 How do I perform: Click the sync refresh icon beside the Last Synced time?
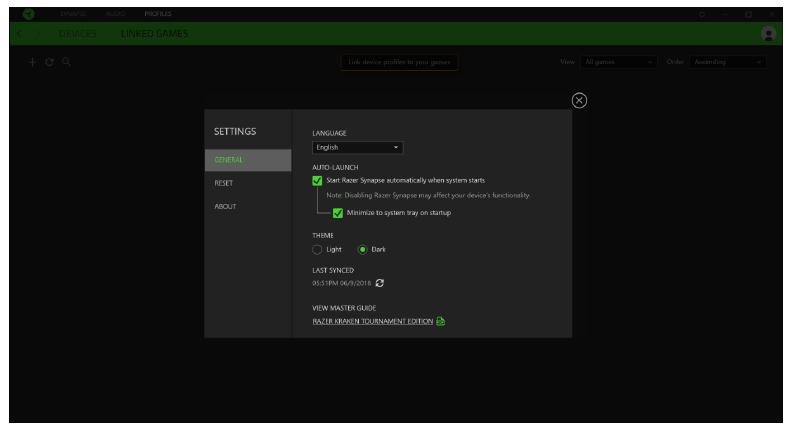(379, 283)
